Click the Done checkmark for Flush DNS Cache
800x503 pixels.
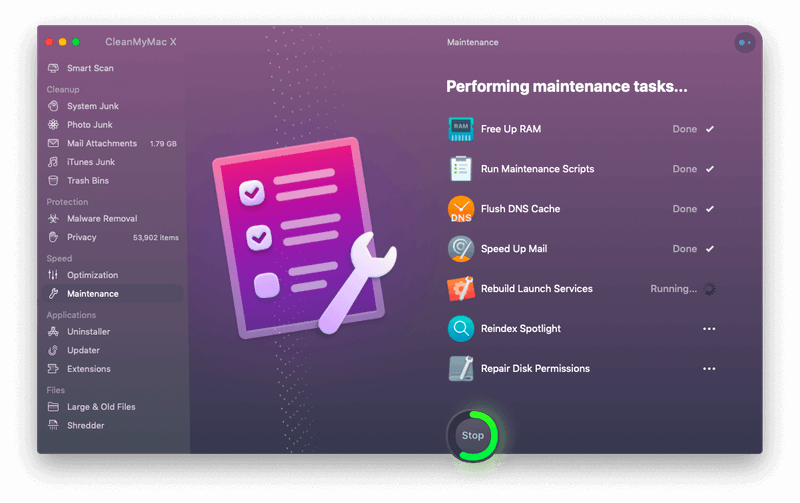click(710, 209)
